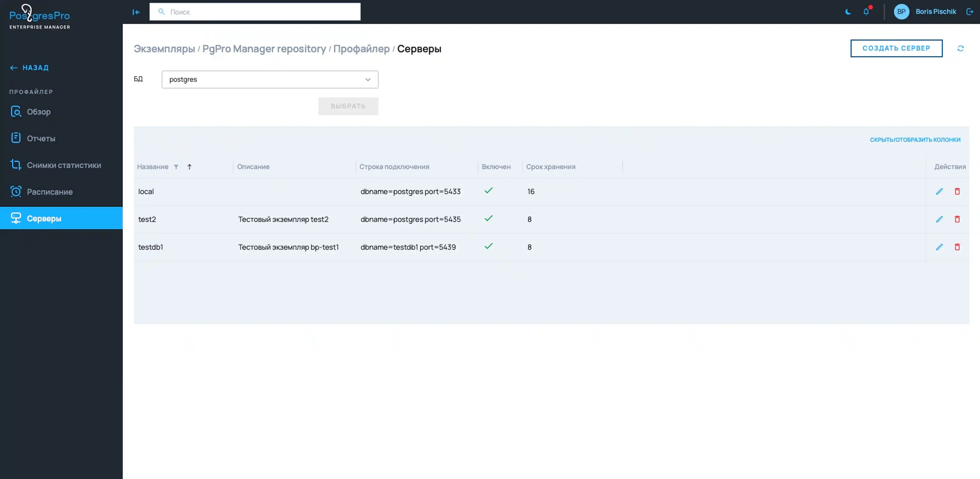The height and width of the screenshot is (479, 980).
Task: Click the edit pencil for local server
Action: tap(939, 191)
